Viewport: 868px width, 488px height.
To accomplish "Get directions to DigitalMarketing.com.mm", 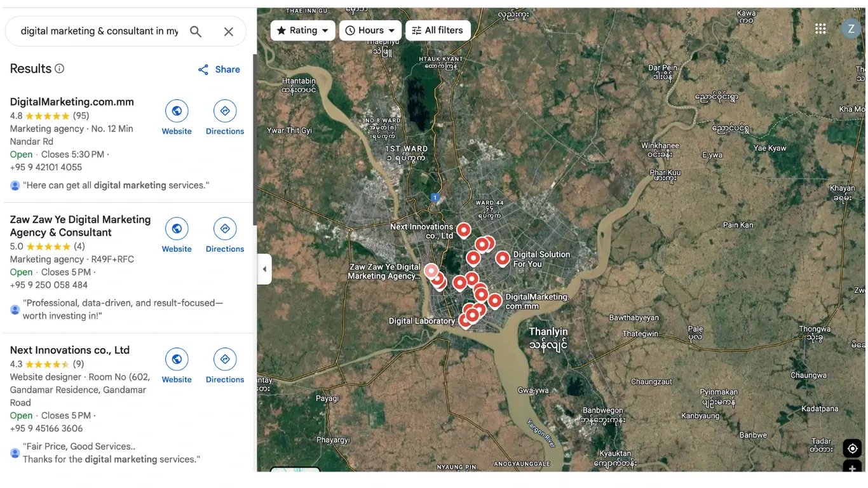I will 225,118.
